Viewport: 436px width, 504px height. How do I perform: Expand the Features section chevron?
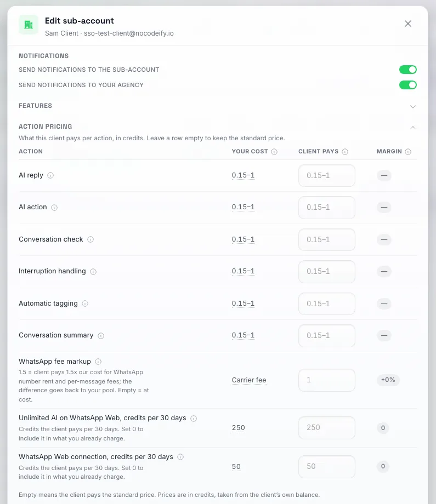coord(413,107)
